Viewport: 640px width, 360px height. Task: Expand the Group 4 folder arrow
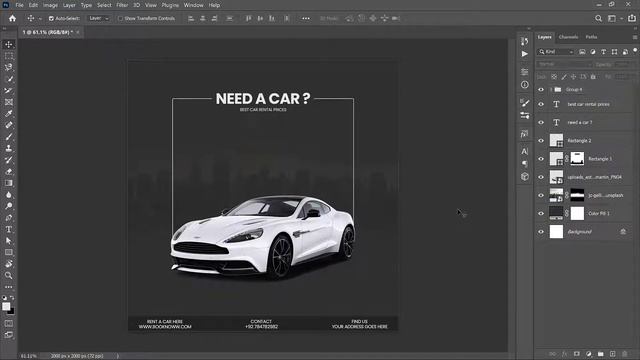[551, 89]
